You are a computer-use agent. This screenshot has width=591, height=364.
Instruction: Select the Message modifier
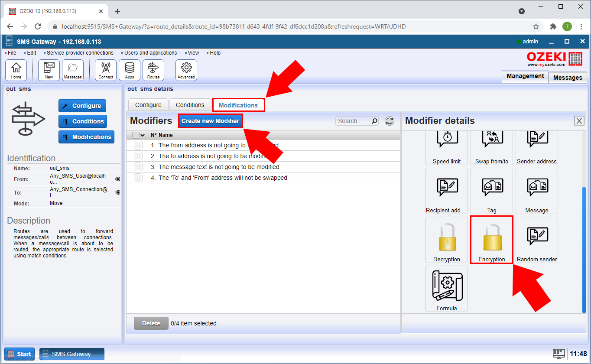pos(537,191)
